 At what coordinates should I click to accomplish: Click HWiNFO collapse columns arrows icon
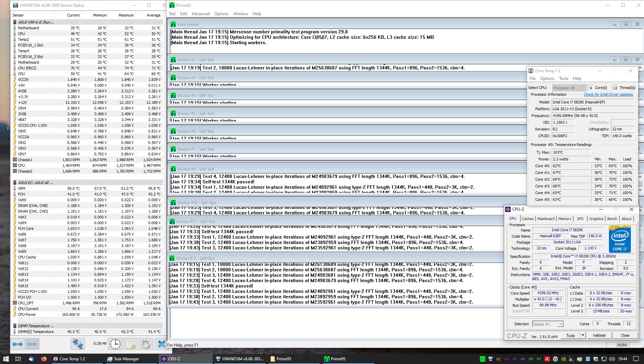[x=32, y=344]
